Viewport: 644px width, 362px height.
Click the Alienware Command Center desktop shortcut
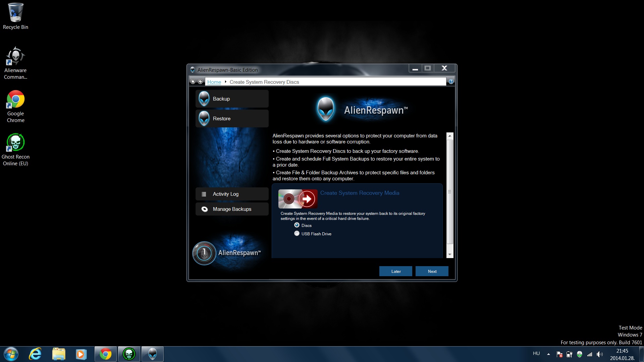(15, 63)
